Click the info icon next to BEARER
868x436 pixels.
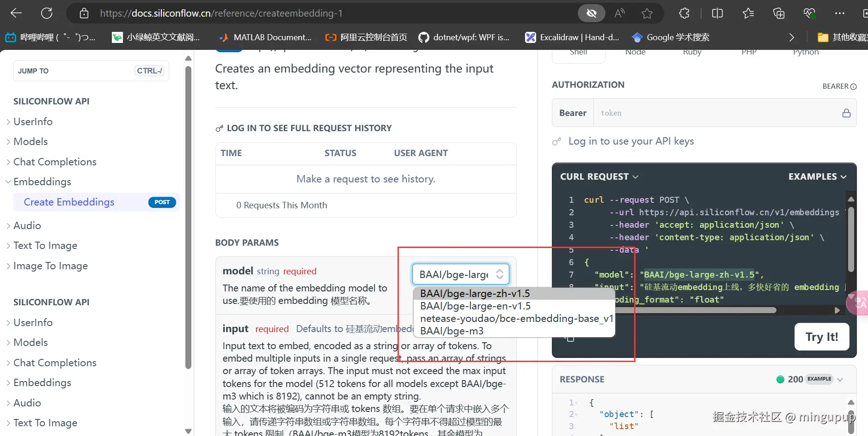click(854, 87)
